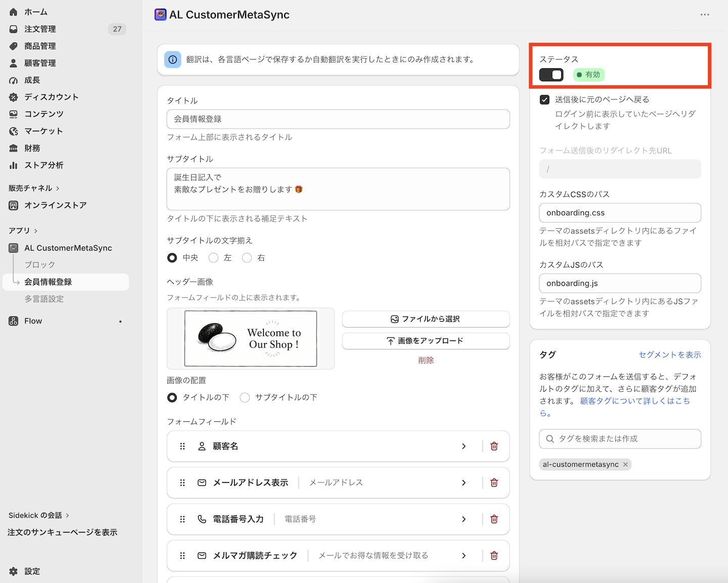Viewport: 728px width, 583px height.
Task: Open 顧客タグについて詳しくはこちら link
Action: point(634,401)
